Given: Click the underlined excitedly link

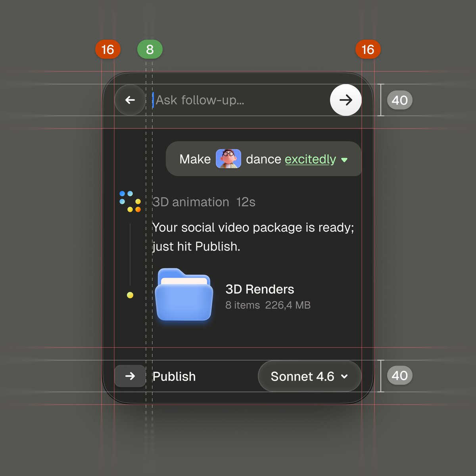Looking at the screenshot, I should pyautogui.click(x=310, y=159).
